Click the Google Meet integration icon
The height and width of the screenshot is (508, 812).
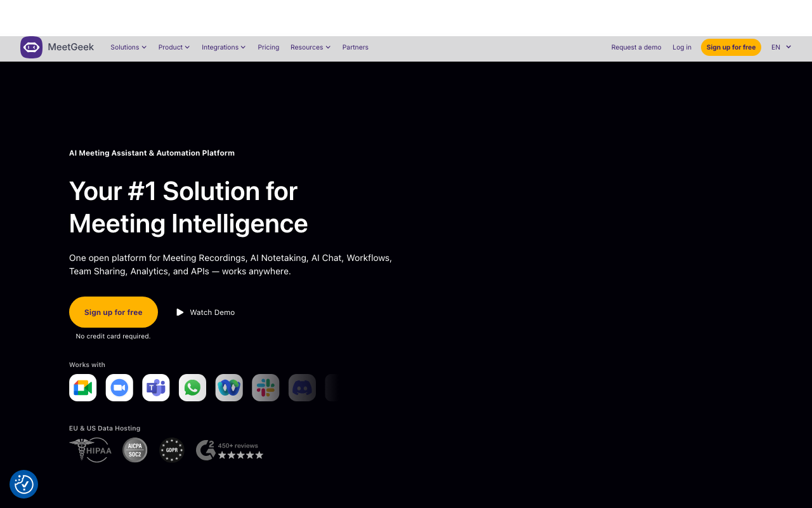(82, 387)
